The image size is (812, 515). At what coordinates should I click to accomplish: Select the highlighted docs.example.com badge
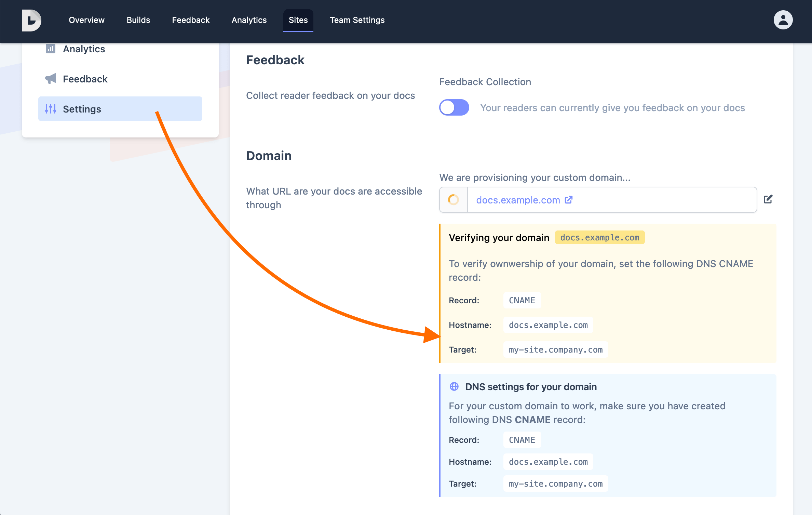pos(600,237)
